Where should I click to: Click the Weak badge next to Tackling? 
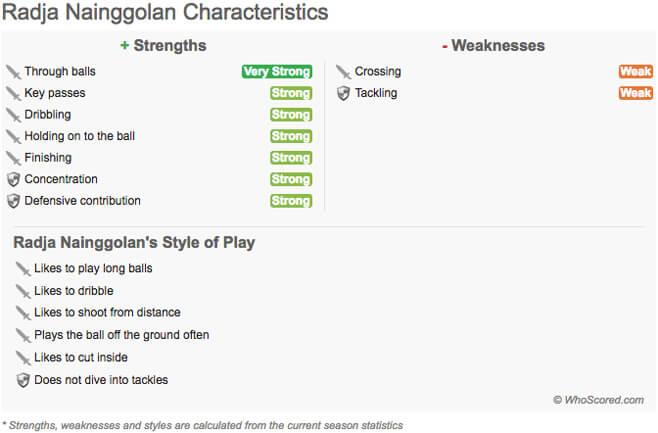click(x=635, y=93)
